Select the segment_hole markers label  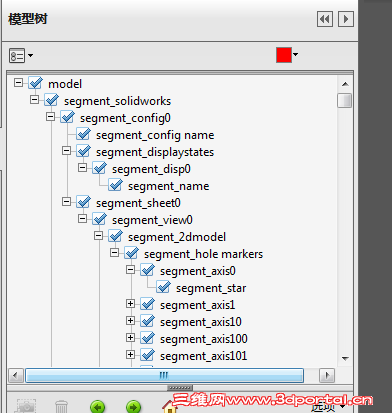(203, 254)
